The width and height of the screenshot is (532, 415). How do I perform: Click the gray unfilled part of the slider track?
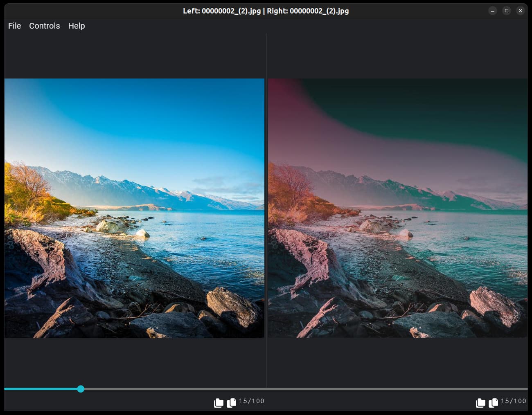[x=306, y=389]
